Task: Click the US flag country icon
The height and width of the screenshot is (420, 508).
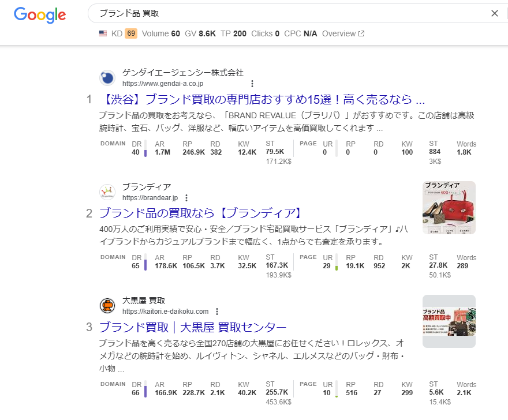Action: tap(103, 33)
